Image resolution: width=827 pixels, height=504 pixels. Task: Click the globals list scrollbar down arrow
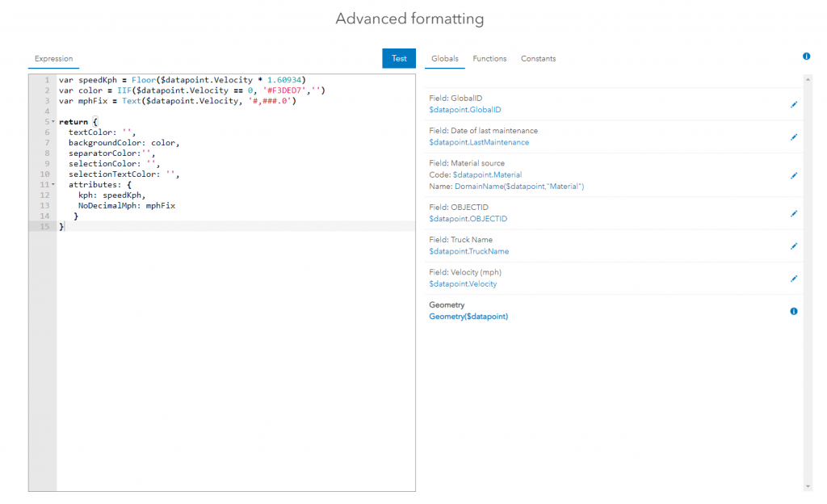point(807,486)
